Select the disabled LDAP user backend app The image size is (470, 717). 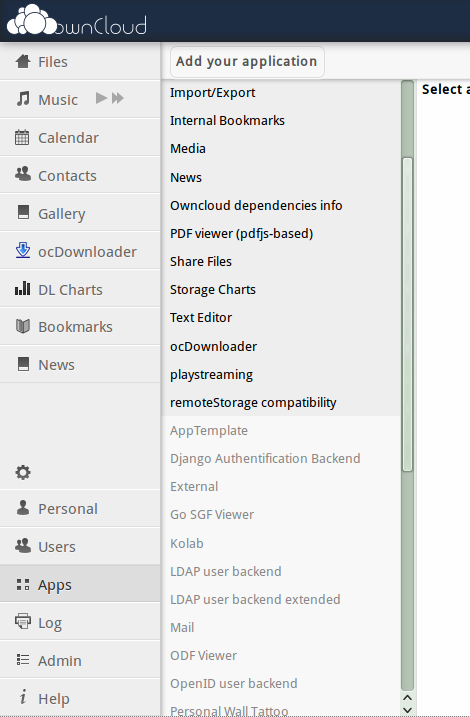(x=281, y=571)
